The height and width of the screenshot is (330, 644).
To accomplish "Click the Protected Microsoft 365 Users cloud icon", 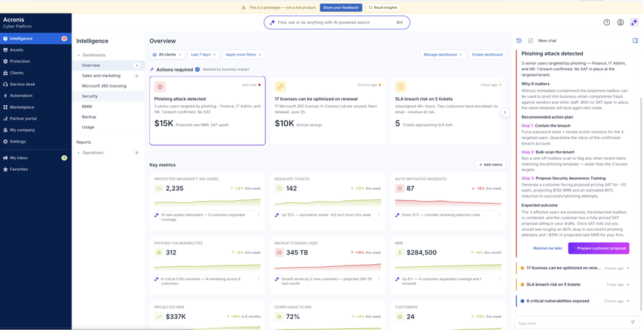I will pyautogui.click(x=158, y=189).
